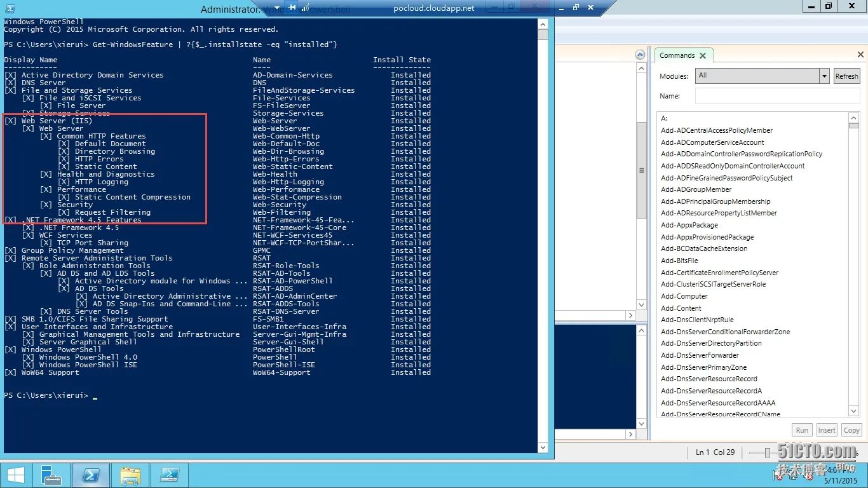Select Add-CertificateEnrollmentPolicyServer command
This screenshot has width=868, height=488.
pos(719,273)
